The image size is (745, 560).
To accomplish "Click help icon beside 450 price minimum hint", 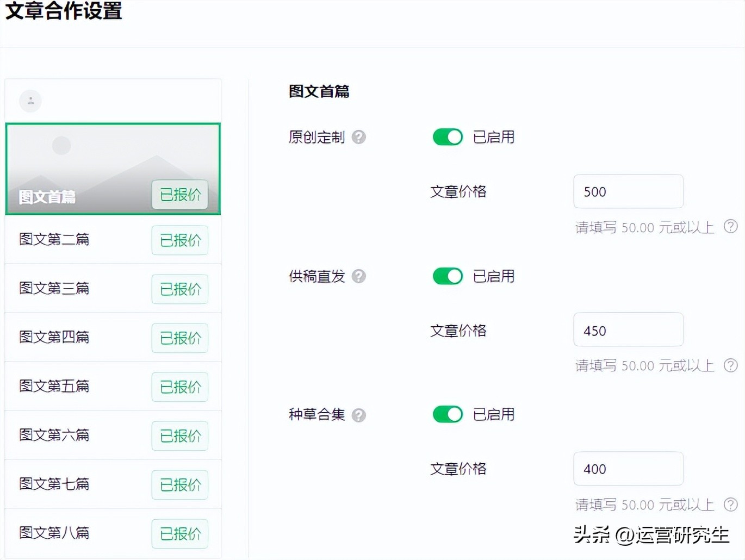I will [731, 365].
